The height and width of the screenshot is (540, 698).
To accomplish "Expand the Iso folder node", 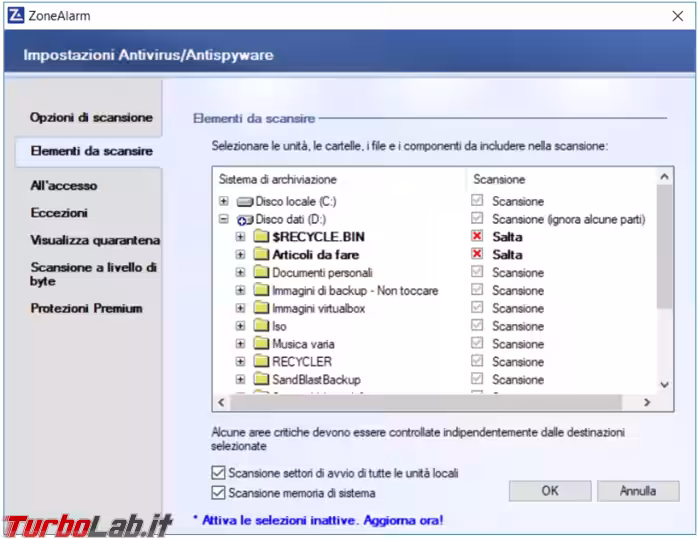I will (240, 326).
